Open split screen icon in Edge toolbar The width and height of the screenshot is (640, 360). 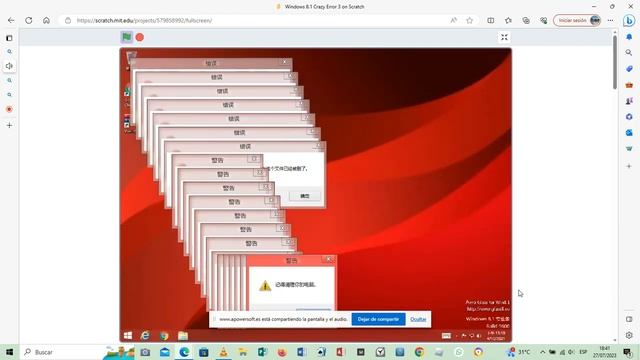pyautogui.click(x=491, y=20)
